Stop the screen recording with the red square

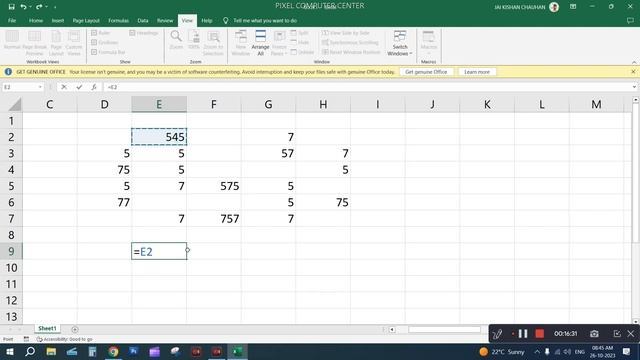[540, 334]
